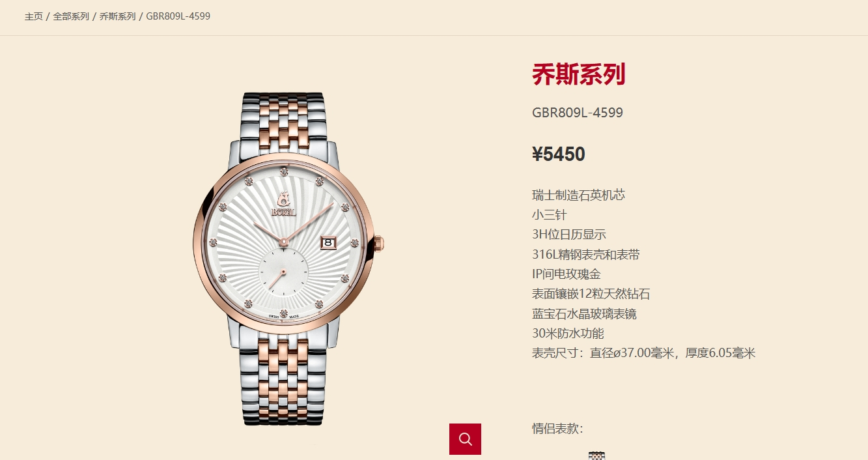The image size is (868, 460).
Task: Select the ¥5450 price text
Action: click(559, 154)
